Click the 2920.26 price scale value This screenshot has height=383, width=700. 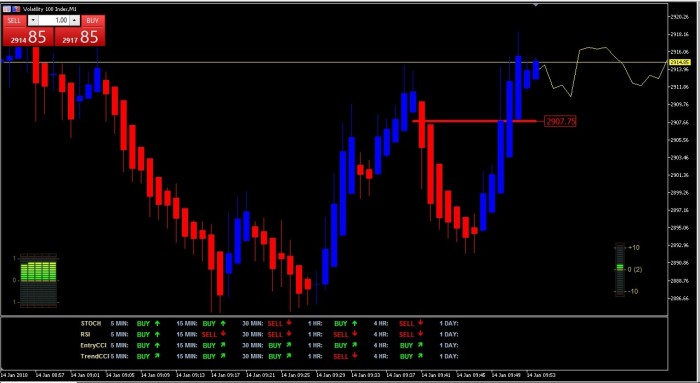pos(679,17)
